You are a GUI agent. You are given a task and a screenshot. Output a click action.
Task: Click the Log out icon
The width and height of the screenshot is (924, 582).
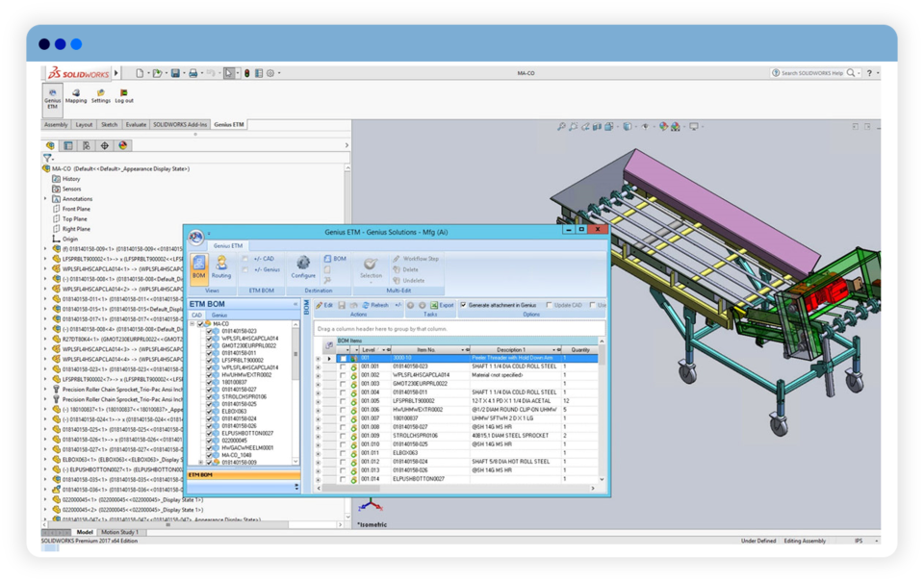[124, 94]
